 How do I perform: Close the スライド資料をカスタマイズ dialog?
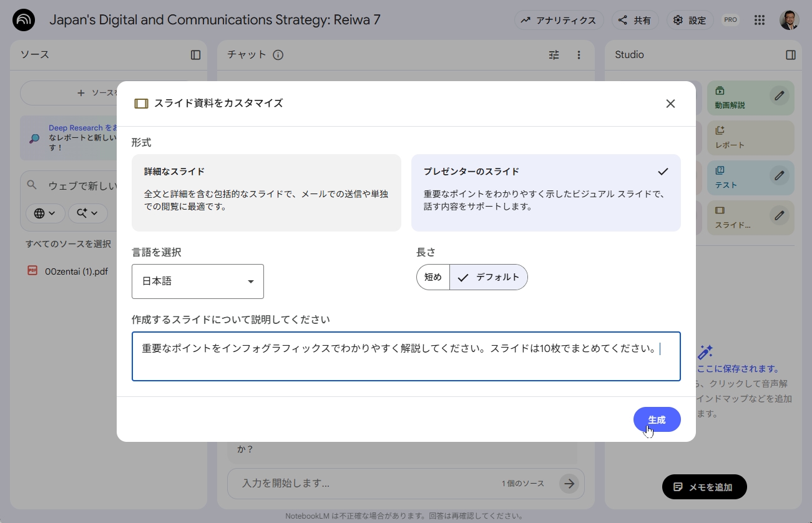coord(670,104)
